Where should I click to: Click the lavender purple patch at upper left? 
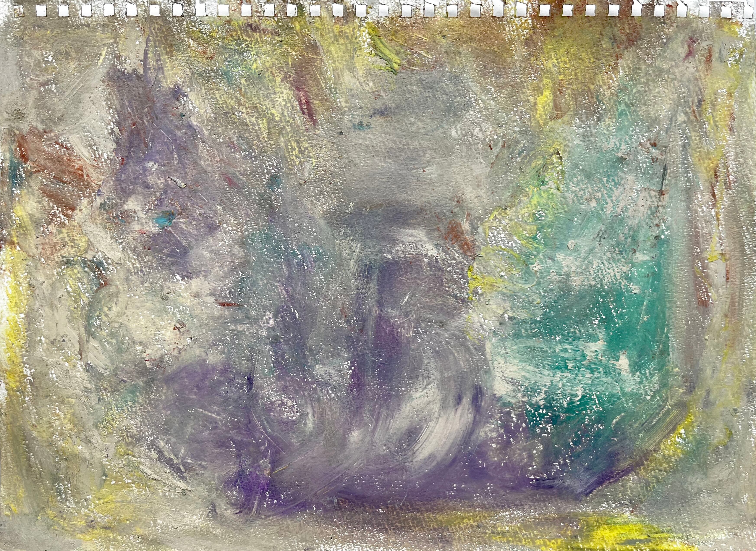point(157,140)
